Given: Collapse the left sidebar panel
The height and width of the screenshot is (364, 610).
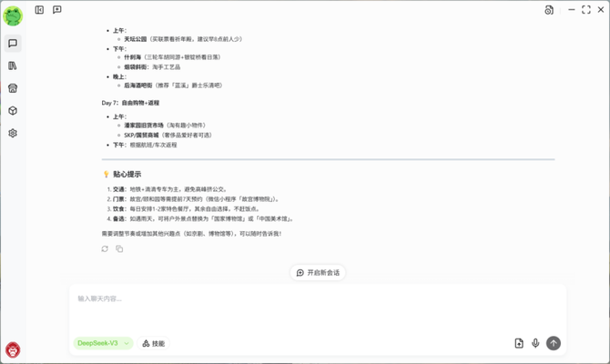Looking at the screenshot, I should click(39, 10).
